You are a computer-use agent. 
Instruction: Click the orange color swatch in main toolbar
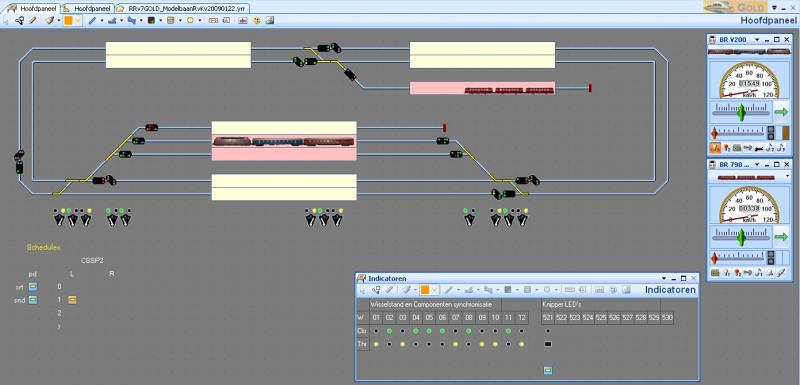coord(68,20)
